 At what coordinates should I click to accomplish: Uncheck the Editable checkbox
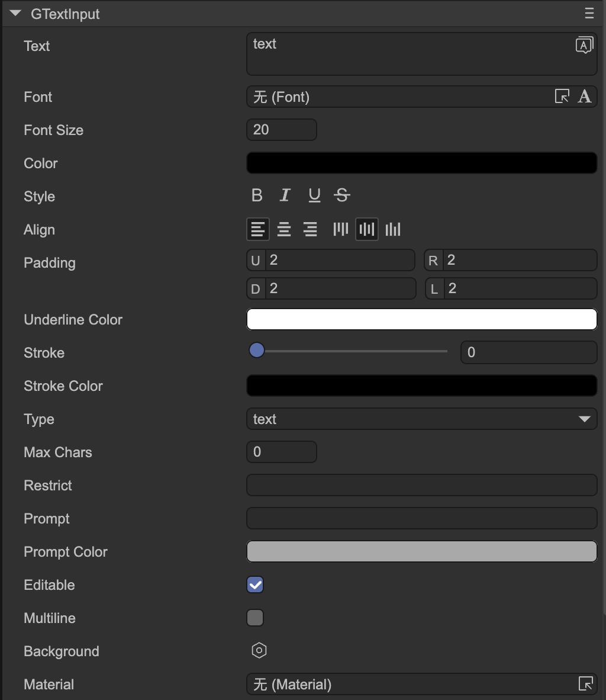pos(255,585)
